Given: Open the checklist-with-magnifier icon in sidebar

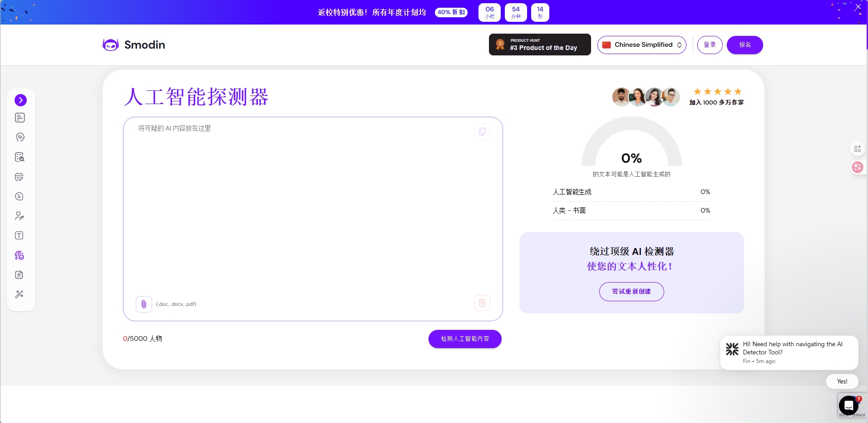Looking at the screenshot, I should coord(20,157).
